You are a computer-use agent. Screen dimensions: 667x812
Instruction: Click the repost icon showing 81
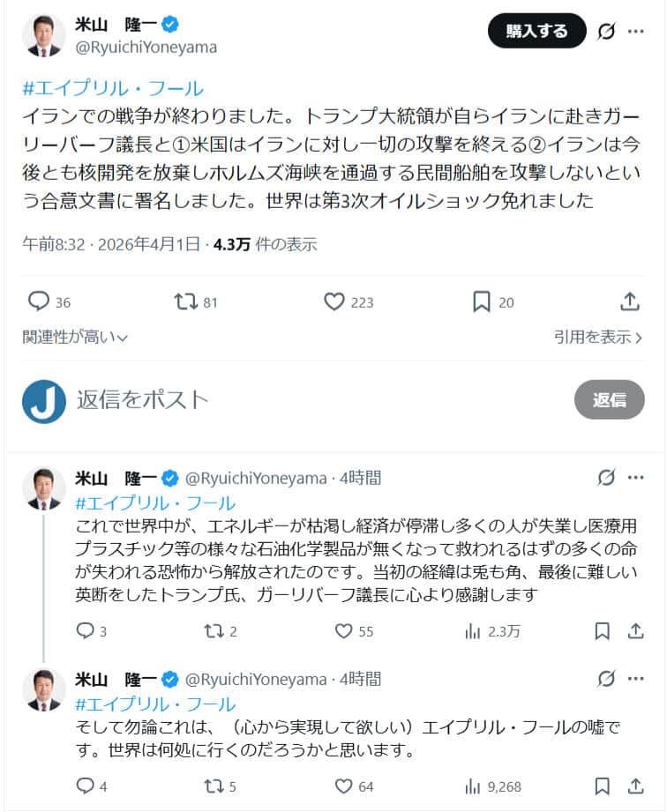point(186,301)
